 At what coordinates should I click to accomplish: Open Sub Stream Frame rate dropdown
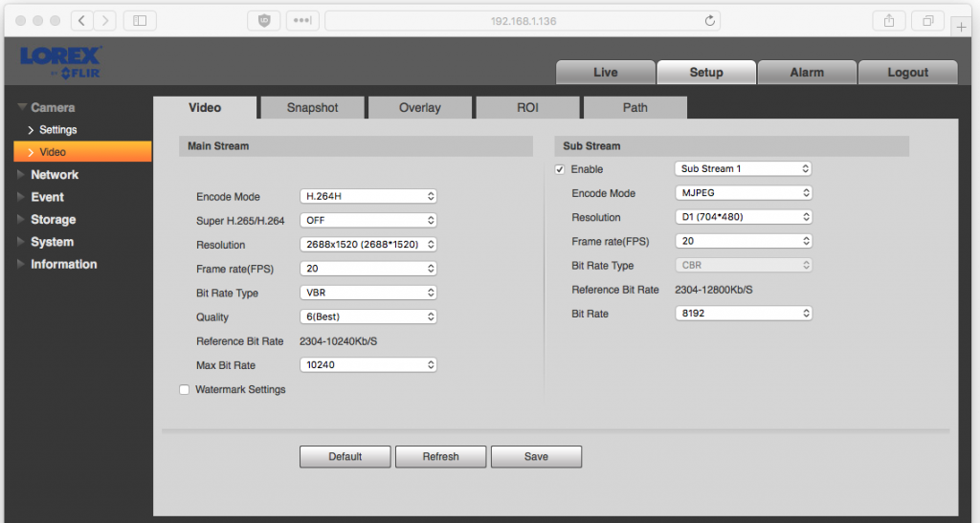743,241
